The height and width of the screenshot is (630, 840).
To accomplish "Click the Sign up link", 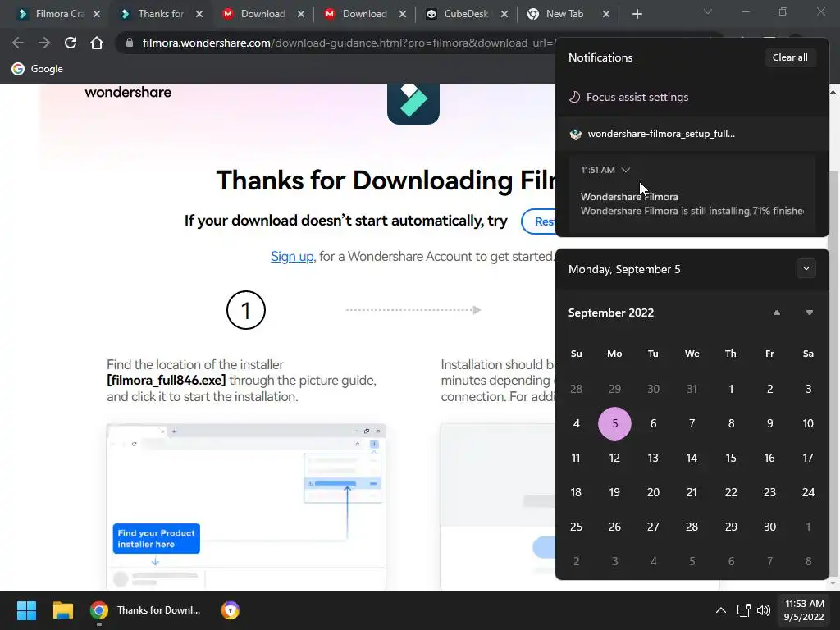I will (292, 256).
